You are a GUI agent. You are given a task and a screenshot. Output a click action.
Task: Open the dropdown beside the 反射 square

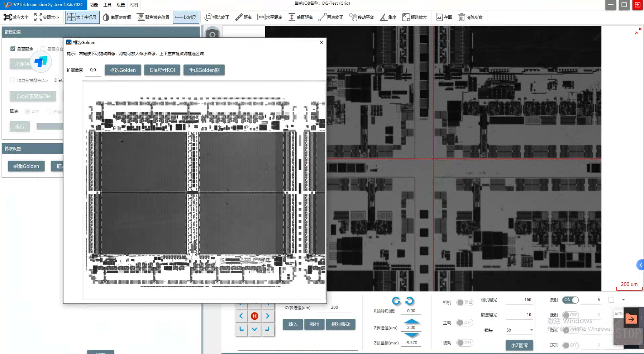tap(623, 300)
